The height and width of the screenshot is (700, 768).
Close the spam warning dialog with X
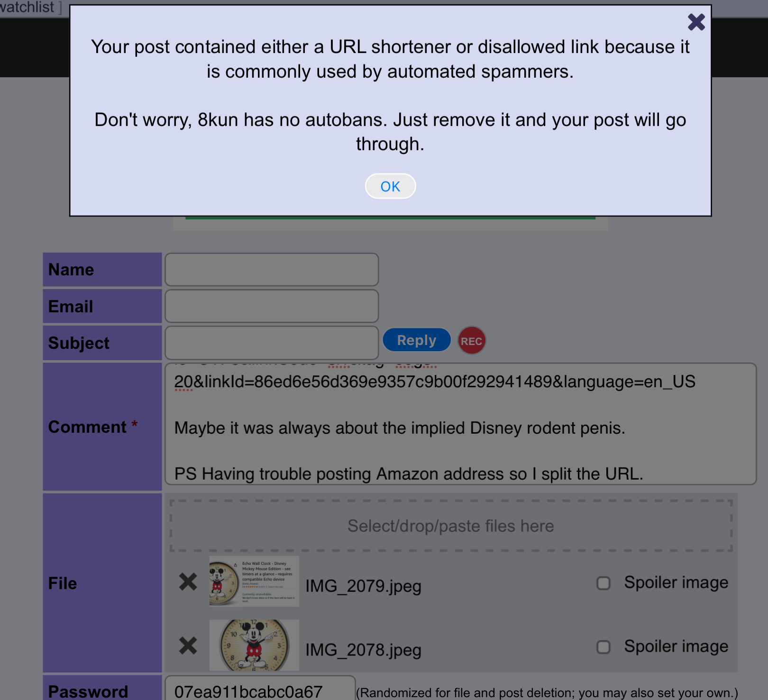(x=696, y=22)
